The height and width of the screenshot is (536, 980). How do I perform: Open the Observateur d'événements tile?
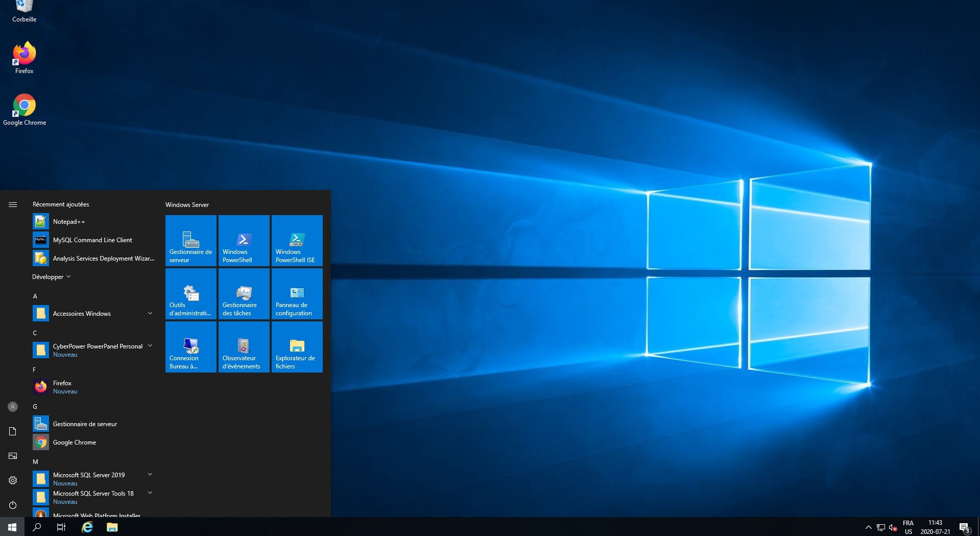coord(244,347)
